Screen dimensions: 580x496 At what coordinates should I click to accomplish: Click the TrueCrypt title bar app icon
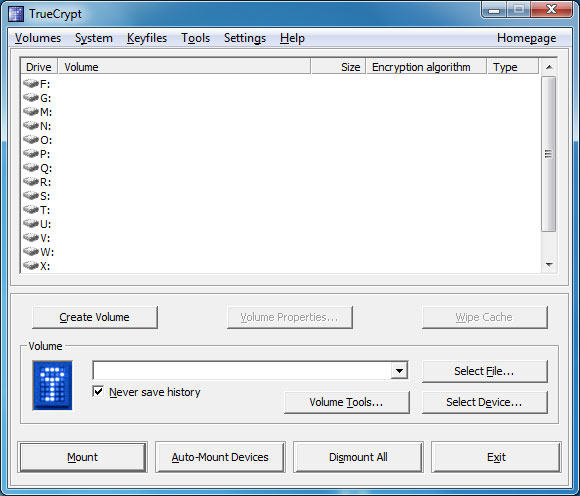16,14
